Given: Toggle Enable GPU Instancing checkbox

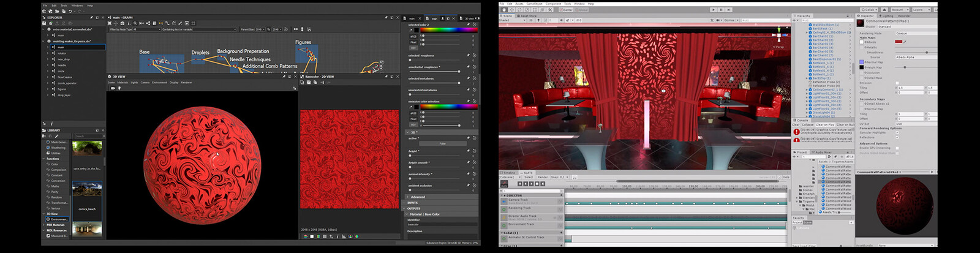Looking at the screenshot, I should coord(897,148).
